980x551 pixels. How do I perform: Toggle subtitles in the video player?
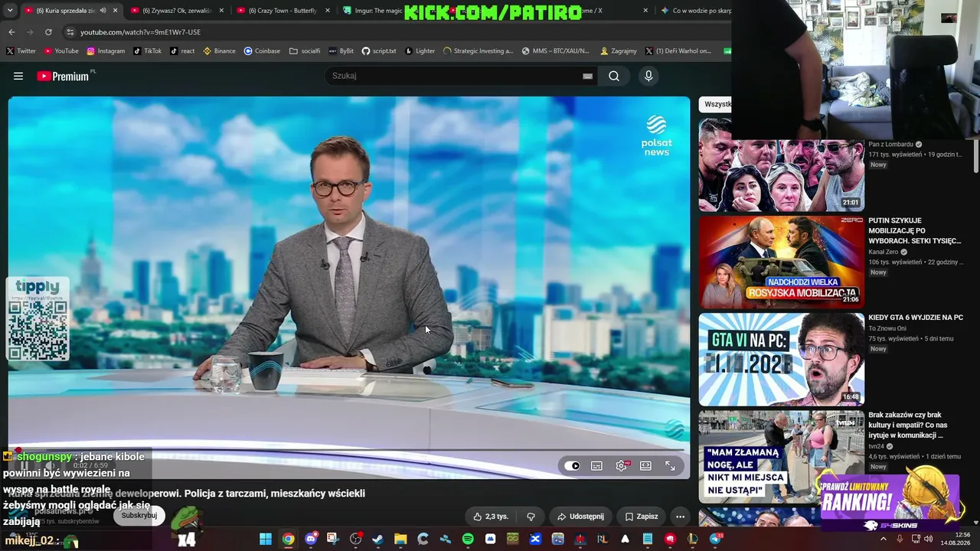point(596,465)
